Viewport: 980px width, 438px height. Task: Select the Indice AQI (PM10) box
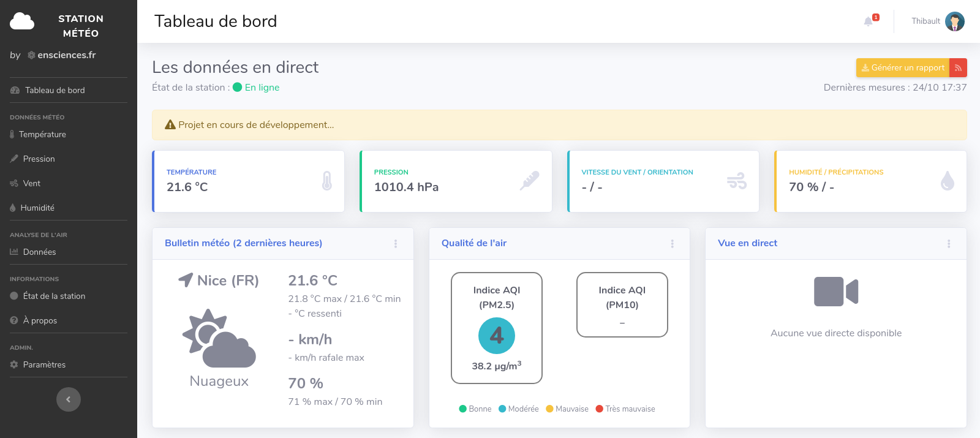coord(622,304)
